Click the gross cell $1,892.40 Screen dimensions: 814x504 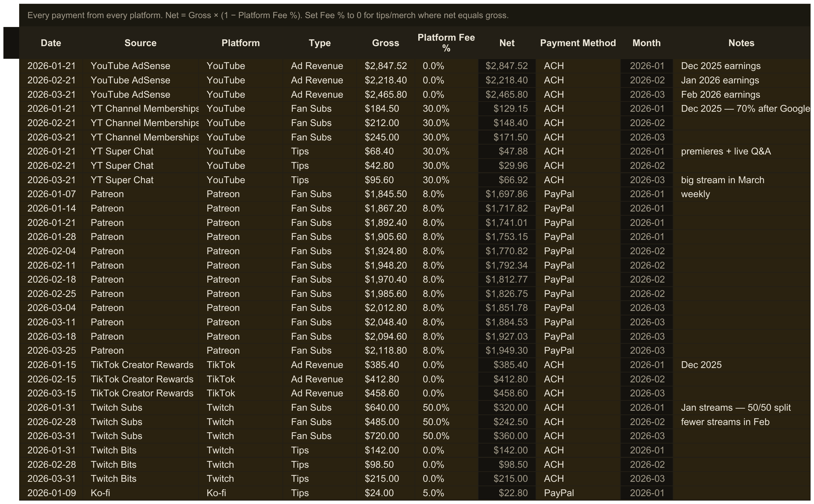pyautogui.click(x=386, y=223)
